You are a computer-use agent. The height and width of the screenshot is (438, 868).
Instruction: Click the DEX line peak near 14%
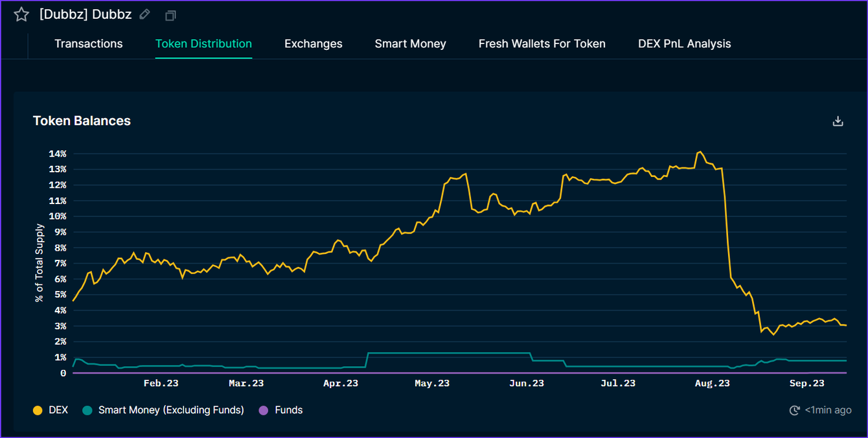[700, 152]
